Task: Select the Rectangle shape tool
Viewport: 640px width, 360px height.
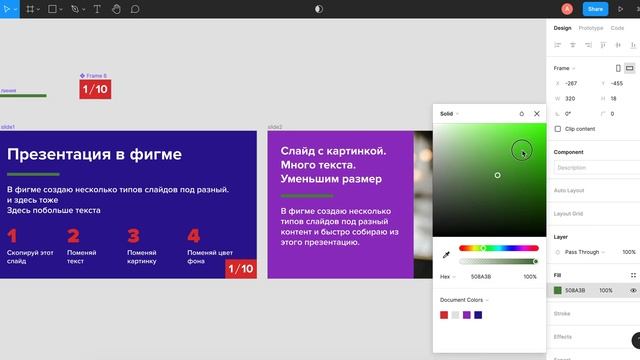Action: click(52, 9)
